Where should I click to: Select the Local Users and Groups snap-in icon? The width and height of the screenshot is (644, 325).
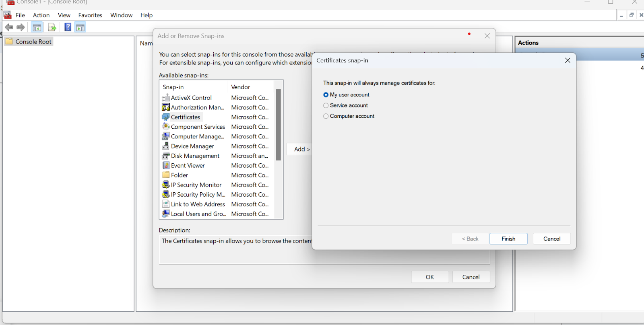point(166,214)
